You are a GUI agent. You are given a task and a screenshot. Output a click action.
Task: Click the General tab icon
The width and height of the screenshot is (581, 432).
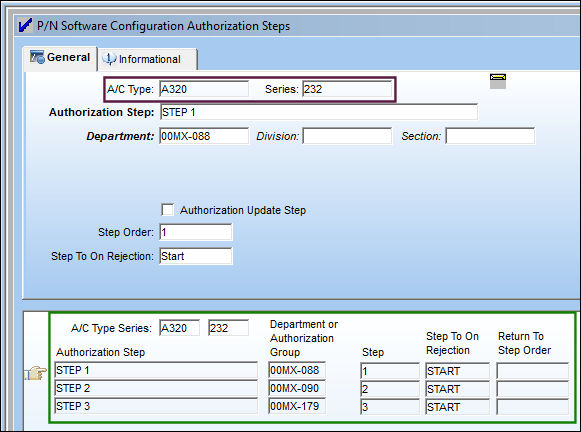[x=37, y=57]
